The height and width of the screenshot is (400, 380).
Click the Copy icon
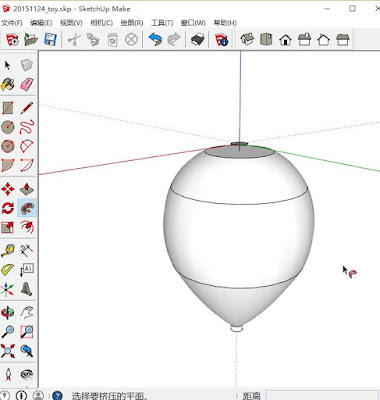click(x=93, y=40)
